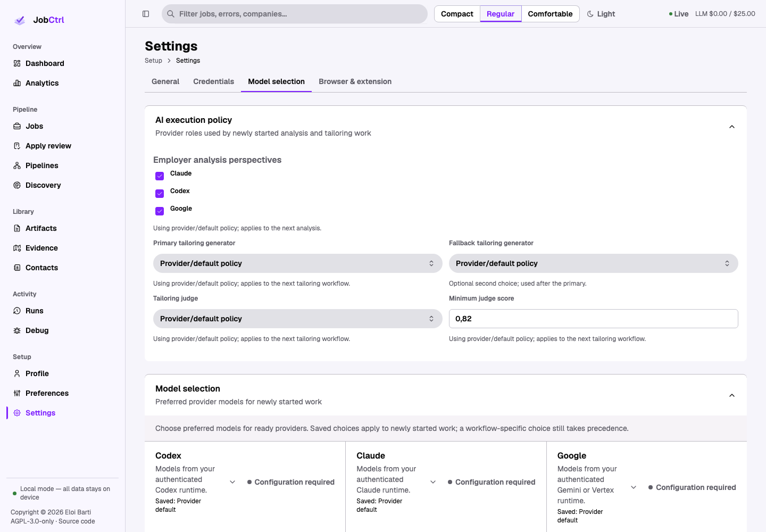Image resolution: width=766 pixels, height=532 pixels.
Task: Click the Setup breadcrumb link
Action: 153,61
